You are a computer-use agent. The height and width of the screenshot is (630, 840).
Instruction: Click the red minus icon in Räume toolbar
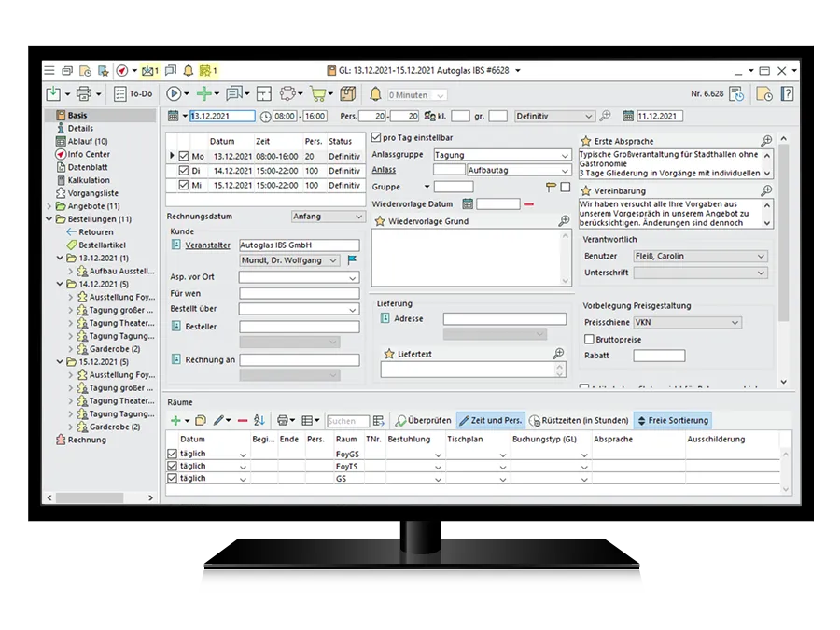243,421
